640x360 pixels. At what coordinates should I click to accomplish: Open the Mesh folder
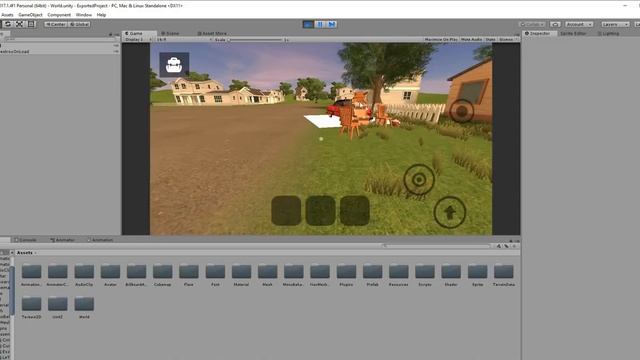267,275
